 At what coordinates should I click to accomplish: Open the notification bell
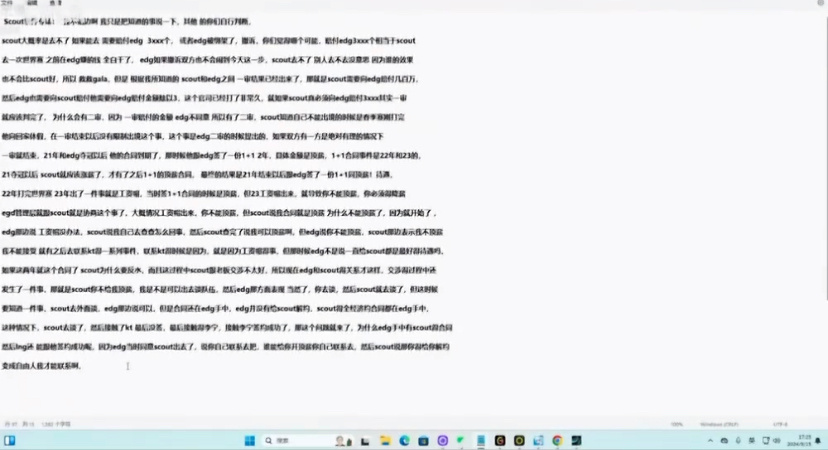point(818,440)
